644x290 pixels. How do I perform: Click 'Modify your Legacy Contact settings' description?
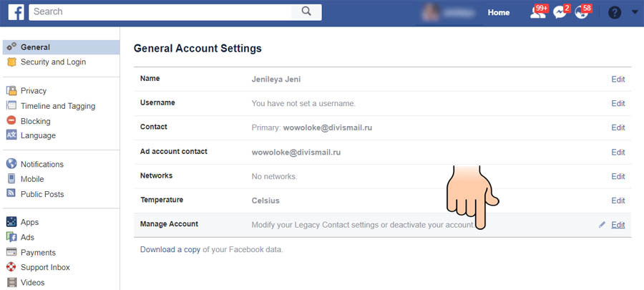pos(363,225)
